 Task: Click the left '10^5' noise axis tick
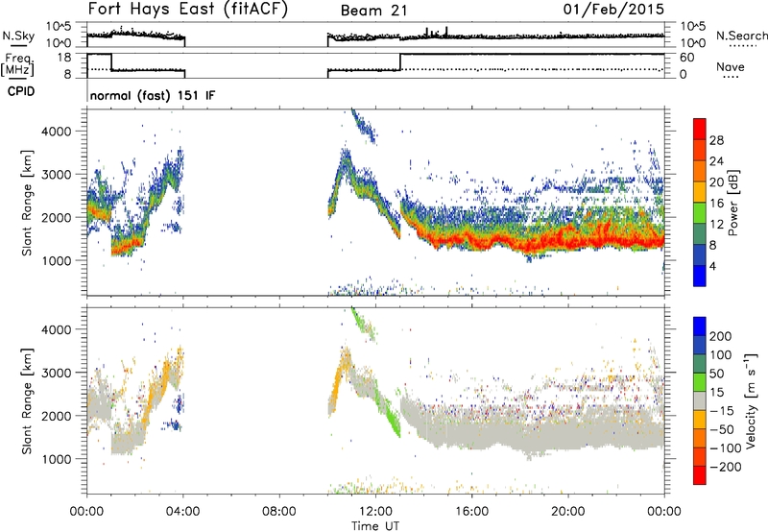coord(59,27)
